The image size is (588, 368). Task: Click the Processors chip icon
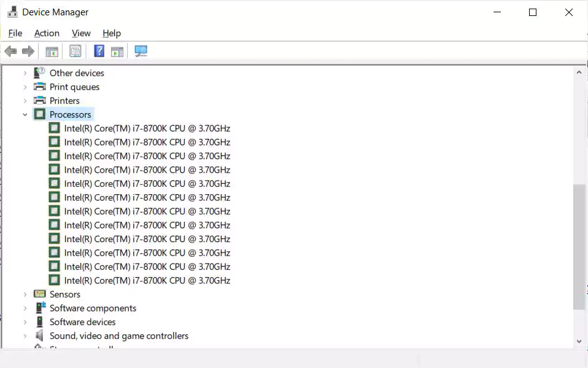39,114
